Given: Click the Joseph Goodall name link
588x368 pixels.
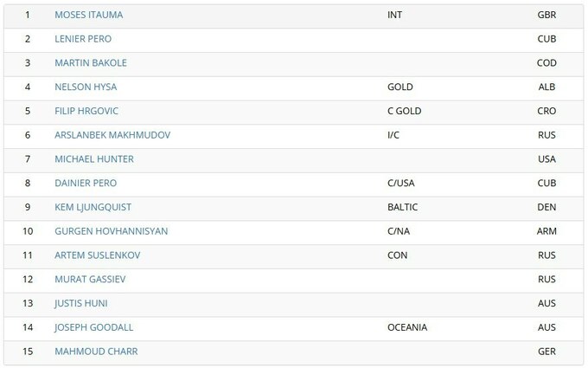Looking at the screenshot, I should click(93, 327).
